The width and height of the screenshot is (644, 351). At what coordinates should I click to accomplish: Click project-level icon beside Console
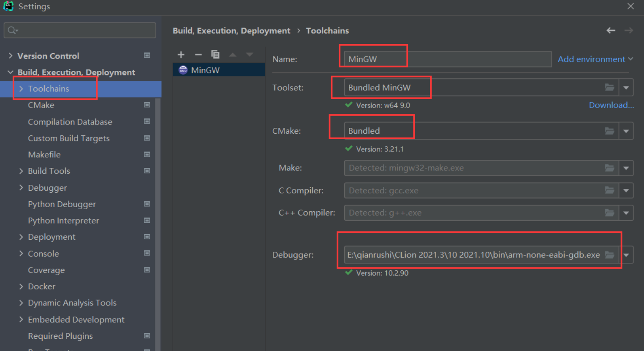tap(147, 253)
